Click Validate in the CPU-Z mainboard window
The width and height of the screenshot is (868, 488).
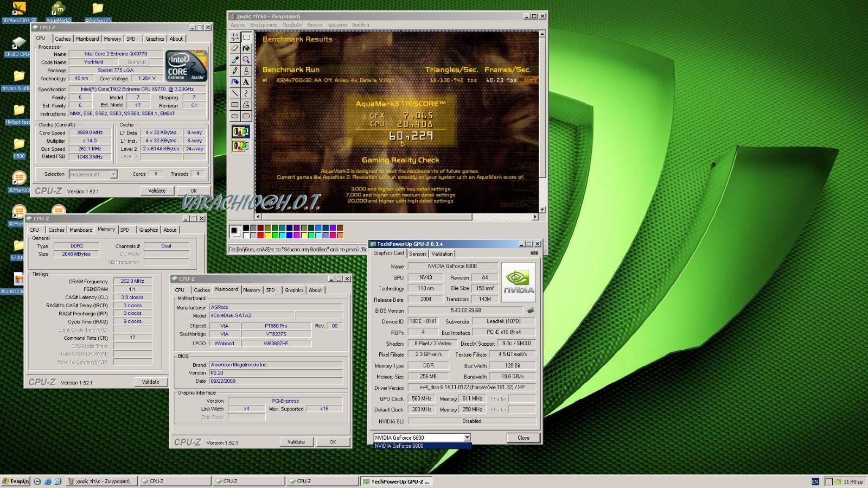click(x=296, y=442)
